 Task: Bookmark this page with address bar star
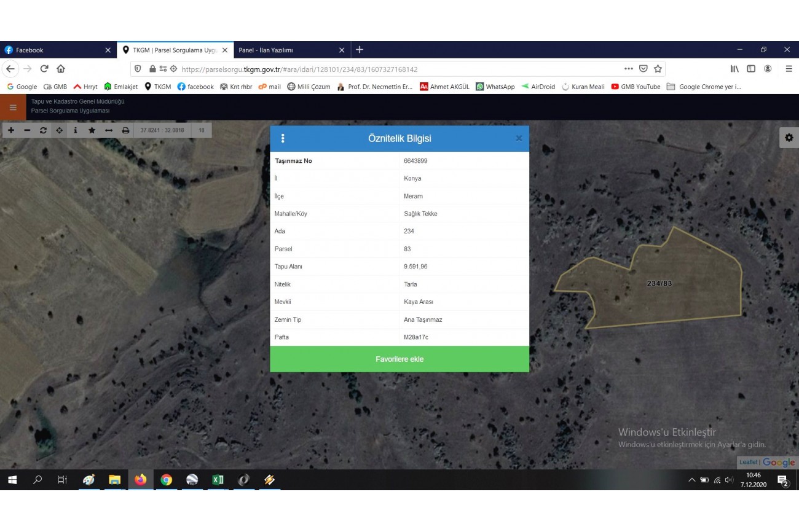[x=658, y=69]
